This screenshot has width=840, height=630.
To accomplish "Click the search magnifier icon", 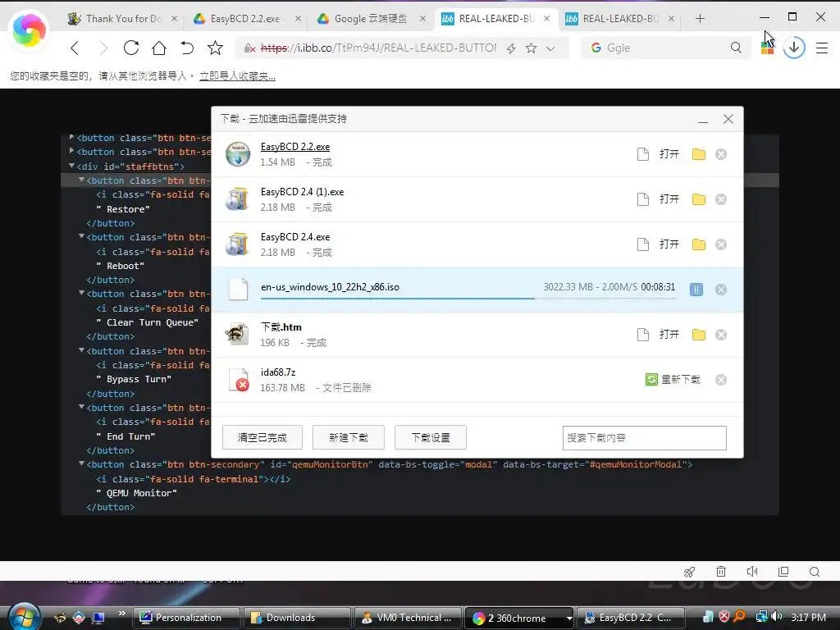I will 736,48.
